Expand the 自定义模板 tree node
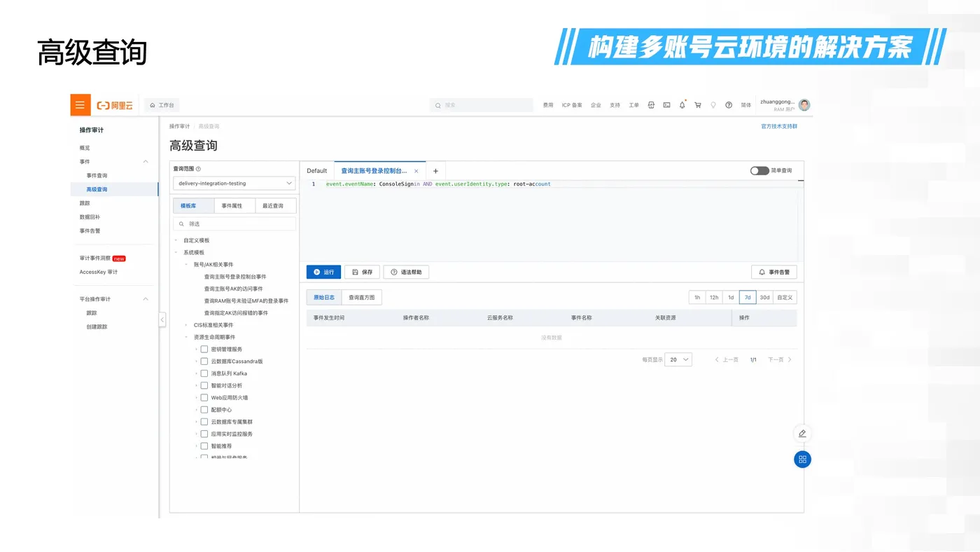This screenshot has width=980, height=552. (x=176, y=240)
